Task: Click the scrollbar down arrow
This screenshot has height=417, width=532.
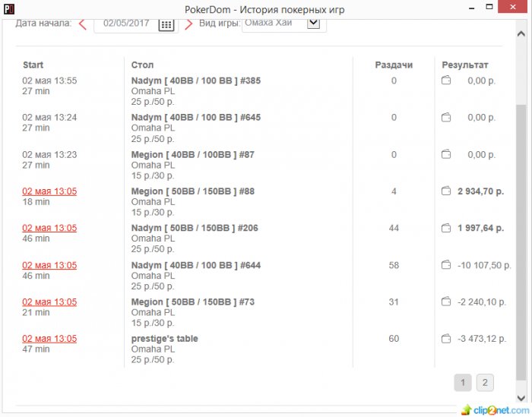Action: (521, 398)
